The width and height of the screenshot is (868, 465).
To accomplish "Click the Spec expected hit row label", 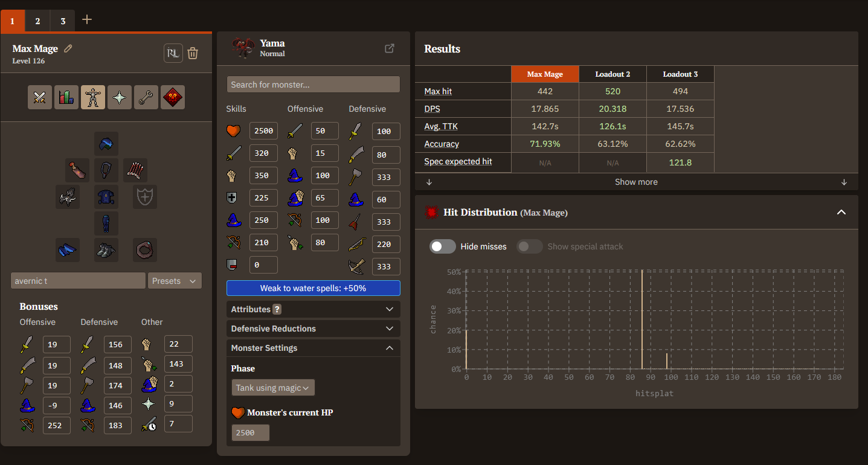I will [x=458, y=162].
